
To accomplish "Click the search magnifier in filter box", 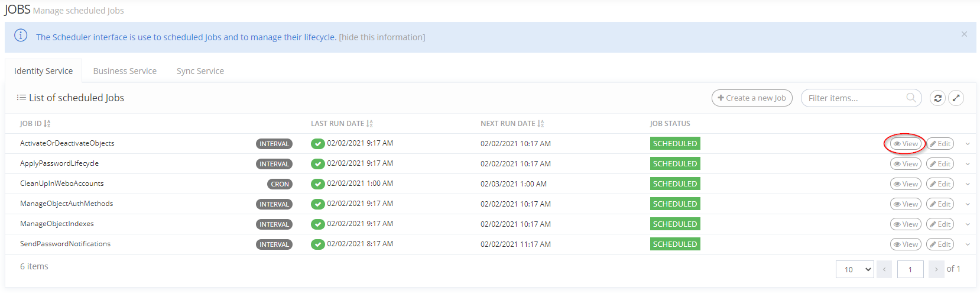I will pos(911,98).
